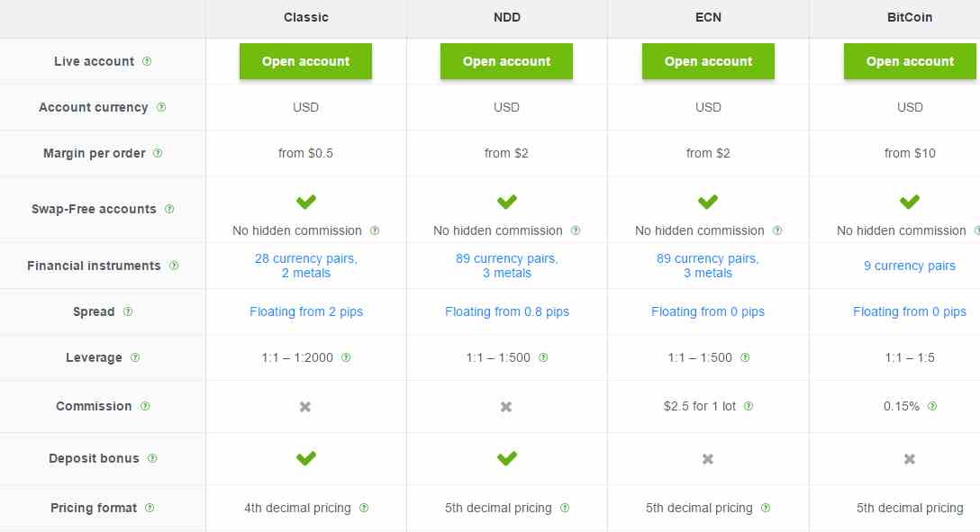Open account under NDD column

point(506,61)
